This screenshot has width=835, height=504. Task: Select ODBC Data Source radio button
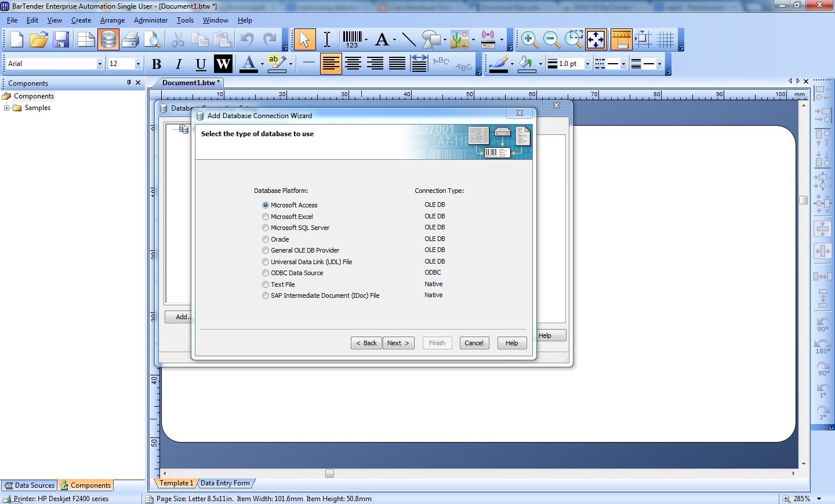pyautogui.click(x=266, y=273)
